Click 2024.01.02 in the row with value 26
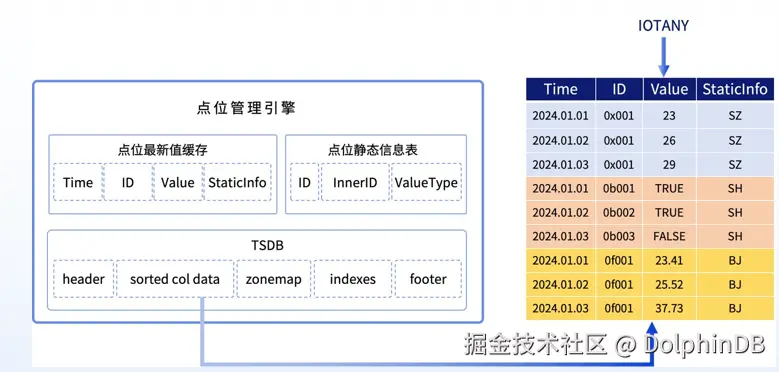 pyautogui.click(x=560, y=141)
